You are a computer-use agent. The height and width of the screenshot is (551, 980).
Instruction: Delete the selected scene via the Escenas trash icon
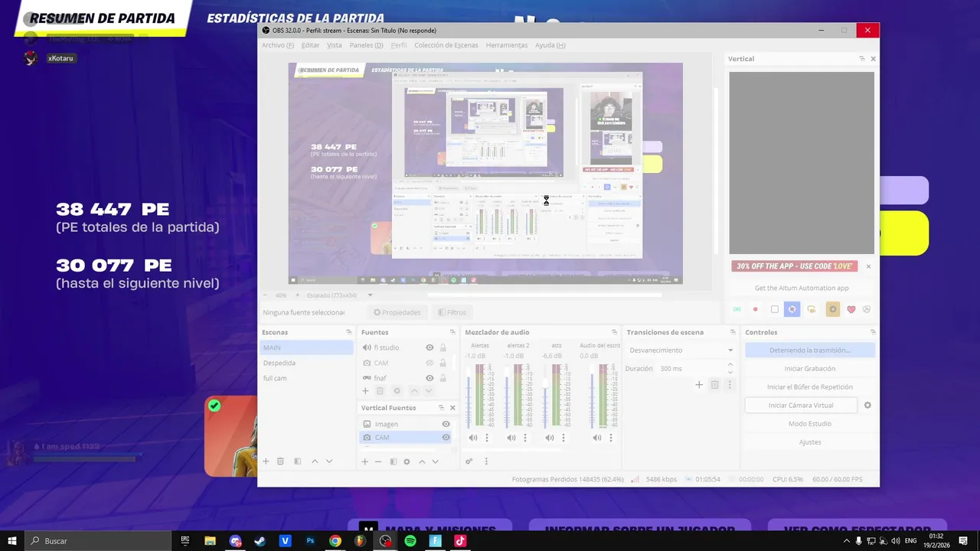280,461
